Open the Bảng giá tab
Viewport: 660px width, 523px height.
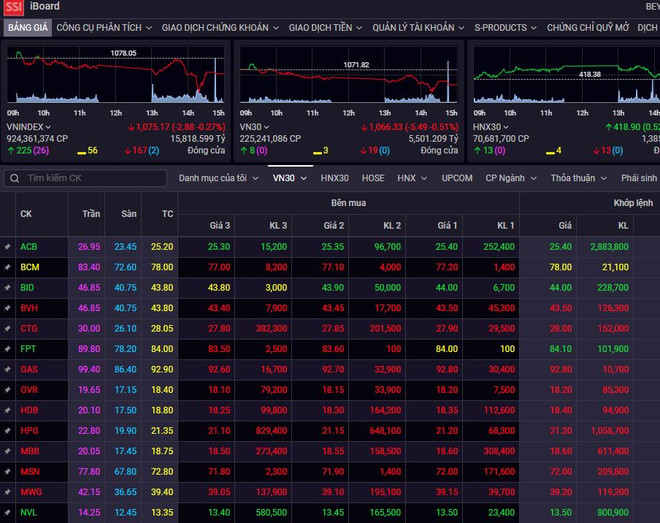(x=25, y=28)
